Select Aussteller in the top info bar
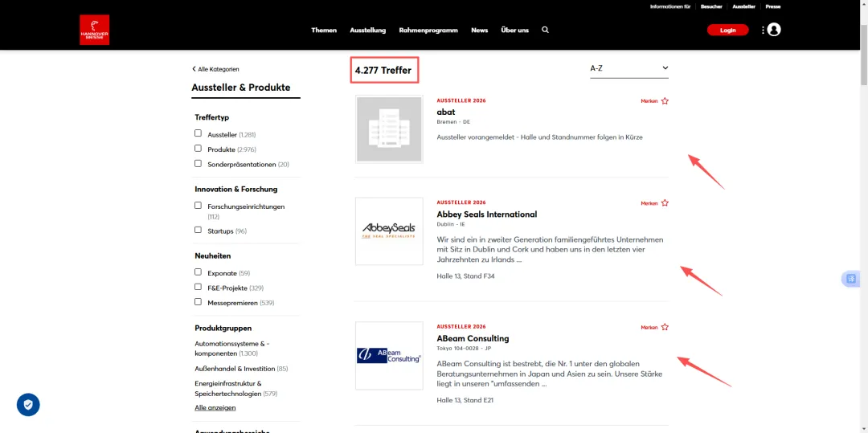Image resolution: width=868 pixels, height=433 pixels. pyautogui.click(x=743, y=6)
